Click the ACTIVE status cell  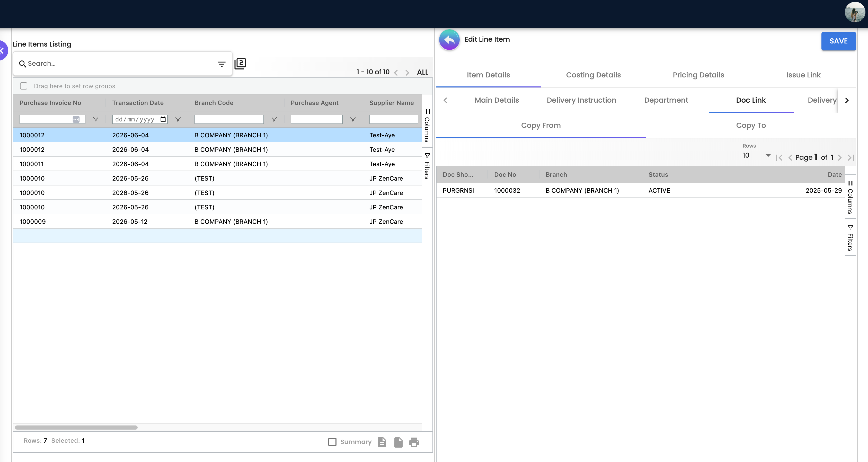(659, 191)
